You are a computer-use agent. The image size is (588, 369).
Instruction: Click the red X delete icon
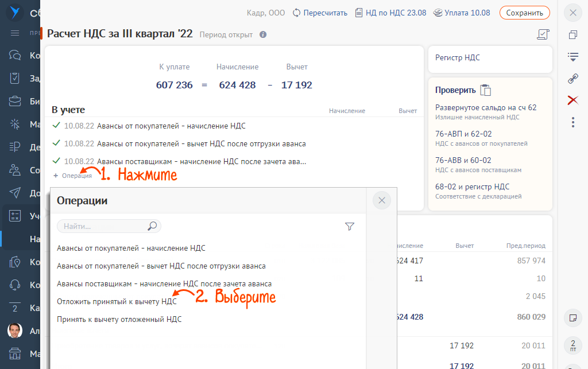[572, 100]
